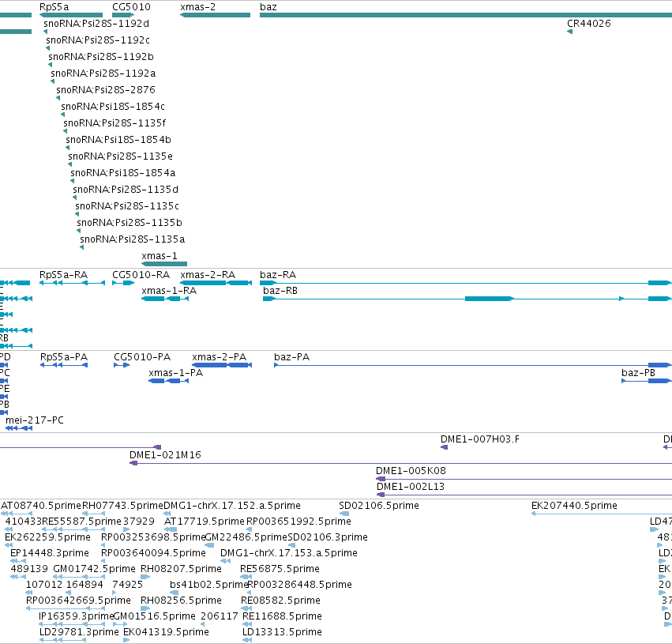
Task: Click label snoRNA:Psi18S-1854a
Action: tap(123, 173)
